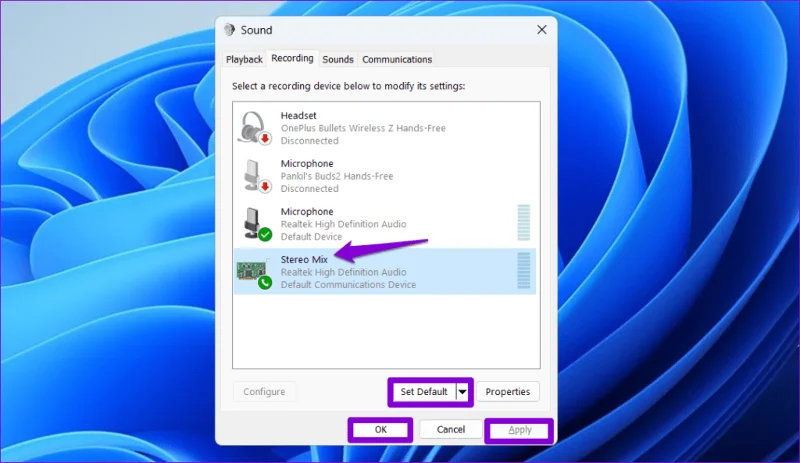Open the Sounds tab
Image resolution: width=800 pixels, height=463 pixels.
pyautogui.click(x=338, y=59)
